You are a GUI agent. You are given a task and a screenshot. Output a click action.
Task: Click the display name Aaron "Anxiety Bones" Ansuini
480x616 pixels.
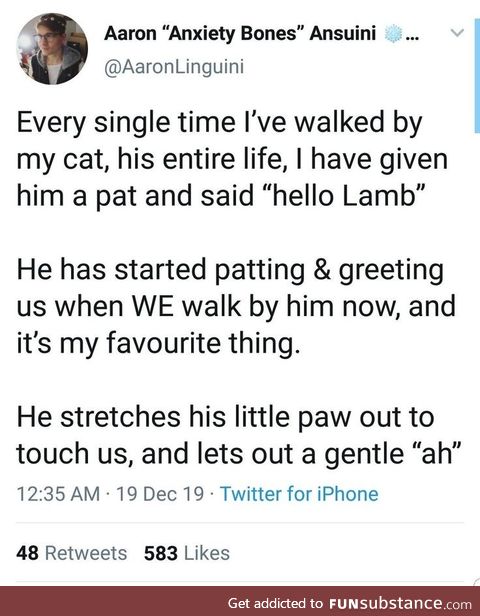click(x=240, y=34)
